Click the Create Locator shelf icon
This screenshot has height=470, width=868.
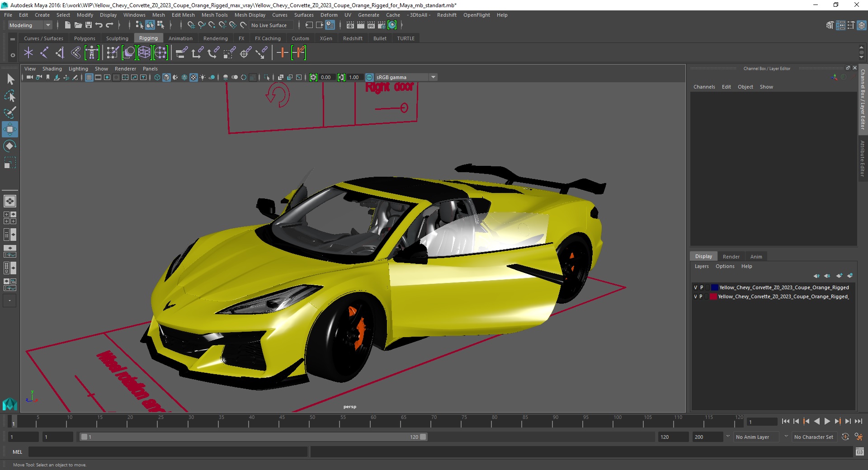pos(28,53)
